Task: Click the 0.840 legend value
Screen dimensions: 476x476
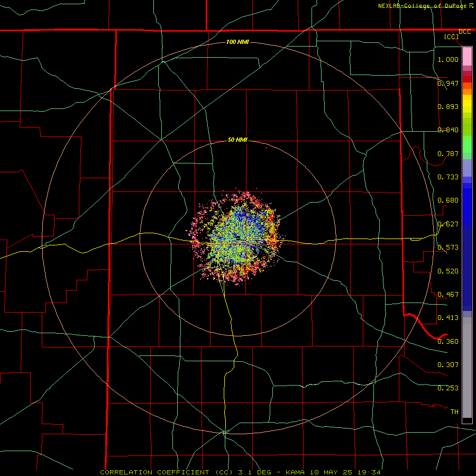Action: click(x=448, y=130)
